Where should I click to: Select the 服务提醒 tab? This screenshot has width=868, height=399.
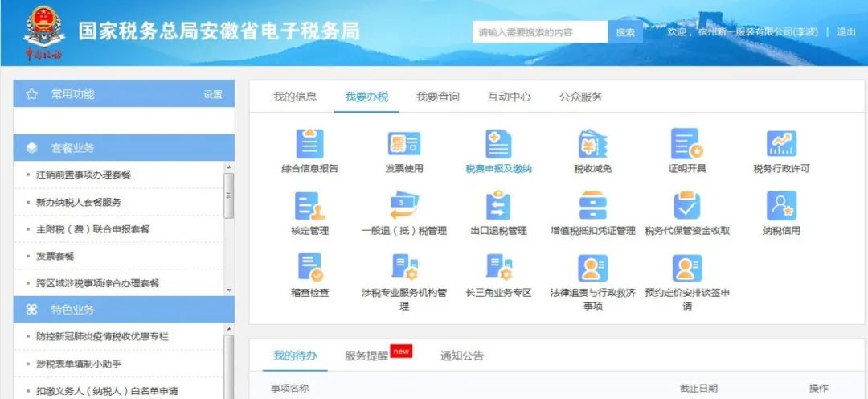(x=366, y=356)
